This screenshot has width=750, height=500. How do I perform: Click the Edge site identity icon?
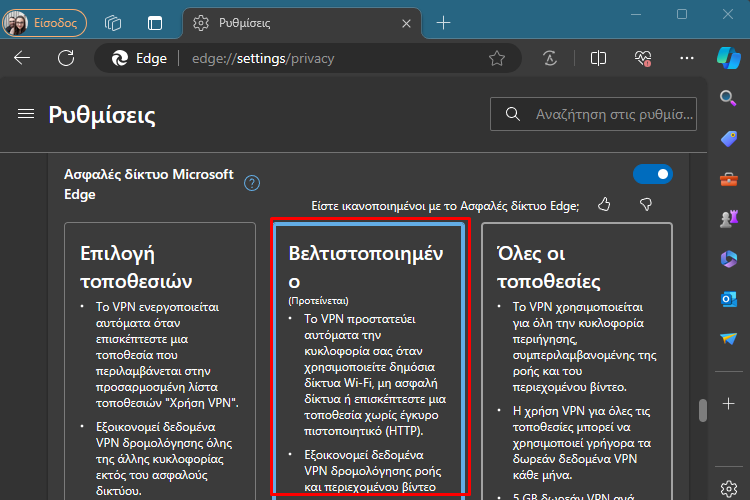coord(139,58)
